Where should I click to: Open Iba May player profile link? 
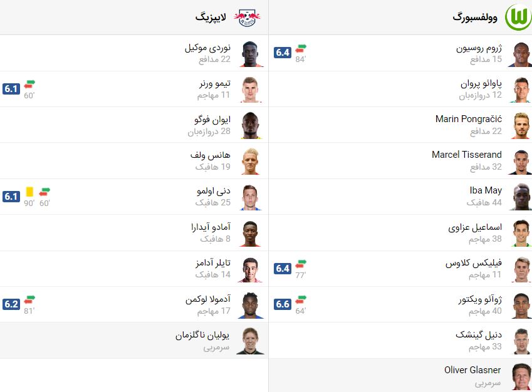click(486, 190)
